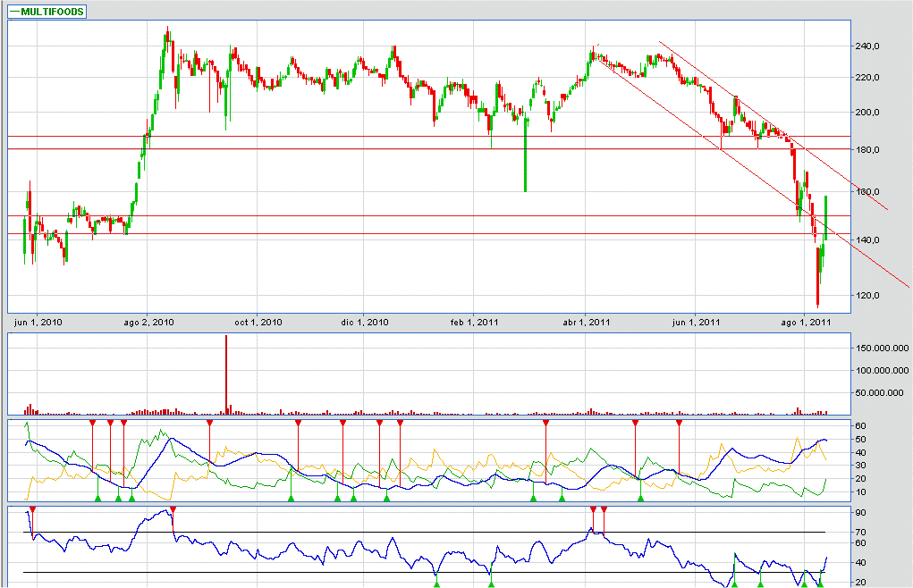Select the tallest red volume spike bar

tap(226, 374)
